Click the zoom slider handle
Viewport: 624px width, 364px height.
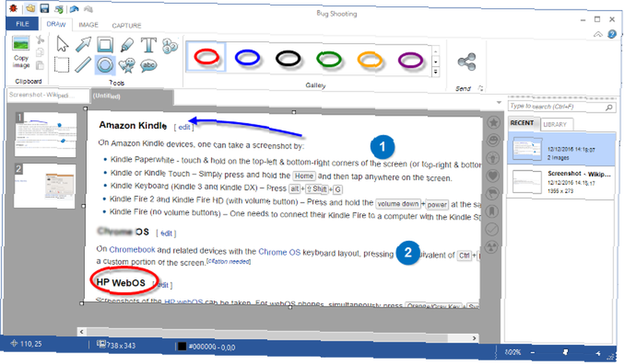565,352
